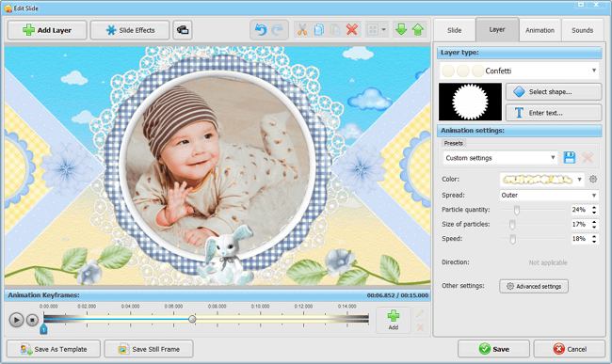Cancel editing the slide
This screenshot has width=612, height=364.
(570, 349)
